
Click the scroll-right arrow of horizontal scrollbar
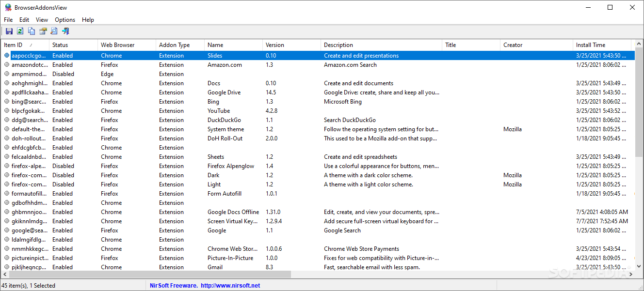pos(630,275)
